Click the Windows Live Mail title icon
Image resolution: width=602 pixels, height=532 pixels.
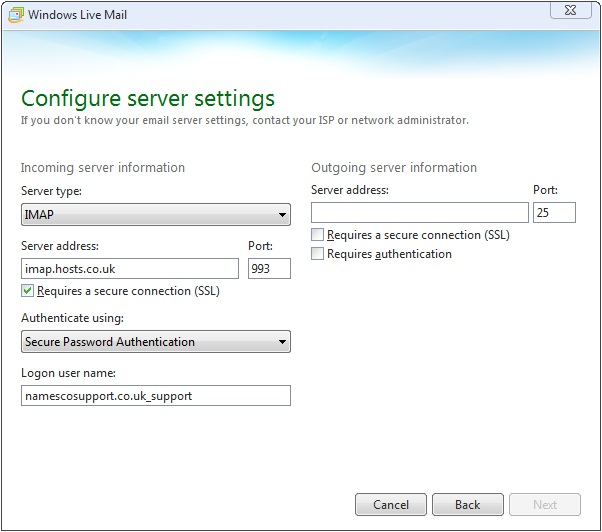point(16,15)
